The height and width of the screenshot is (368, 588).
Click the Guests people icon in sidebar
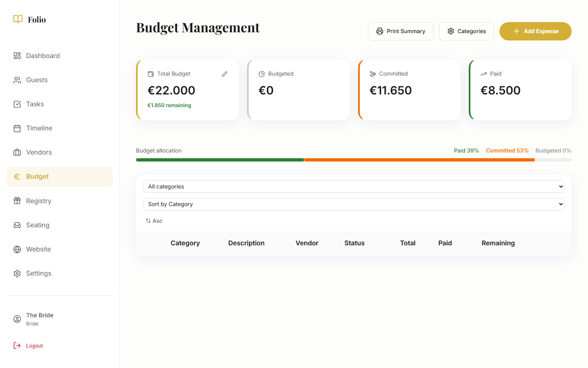(17, 80)
